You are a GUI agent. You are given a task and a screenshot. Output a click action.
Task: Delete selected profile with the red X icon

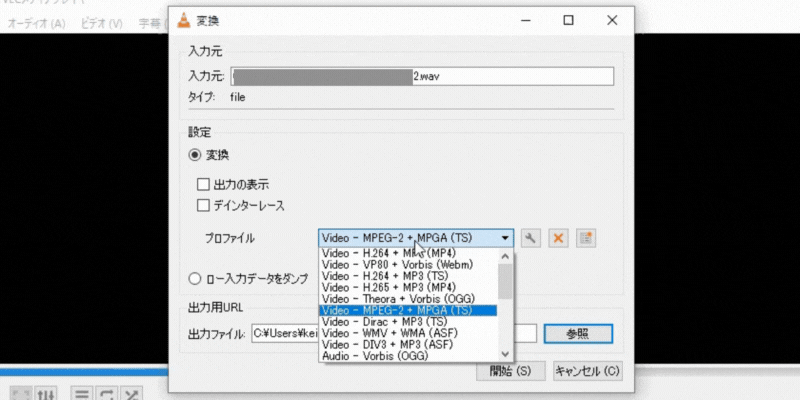click(558, 238)
